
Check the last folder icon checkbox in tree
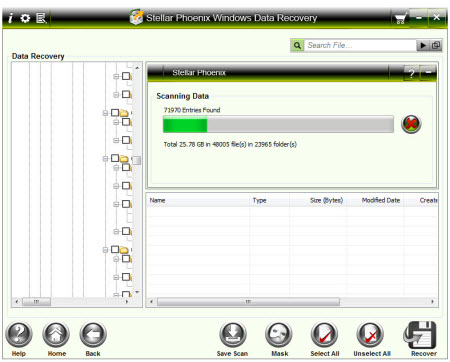pyautogui.click(x=115, y=249)
